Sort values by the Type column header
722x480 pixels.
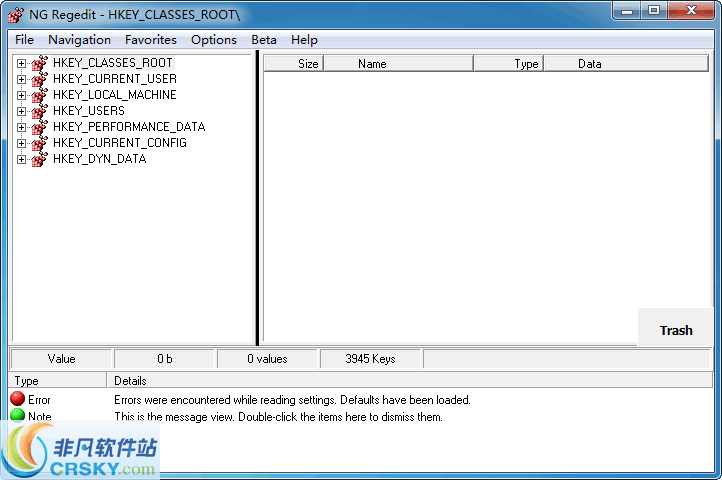(509, 64)
